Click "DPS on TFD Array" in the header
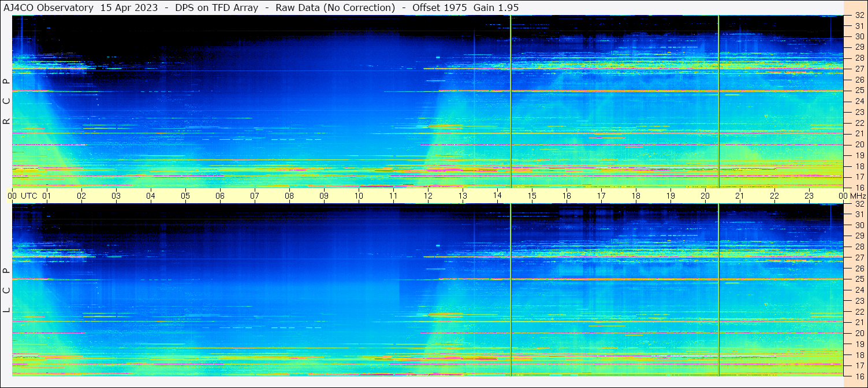 click(217, 8)
